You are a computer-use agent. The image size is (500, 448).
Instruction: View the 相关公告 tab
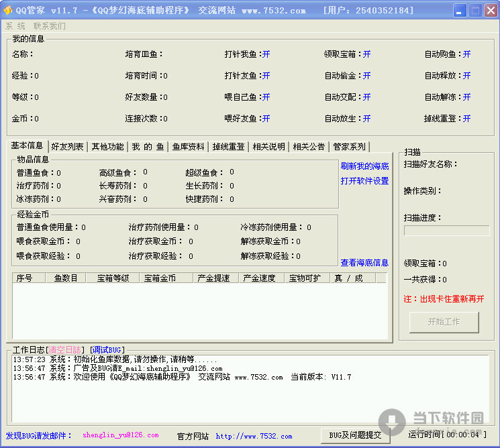[309, 147]
